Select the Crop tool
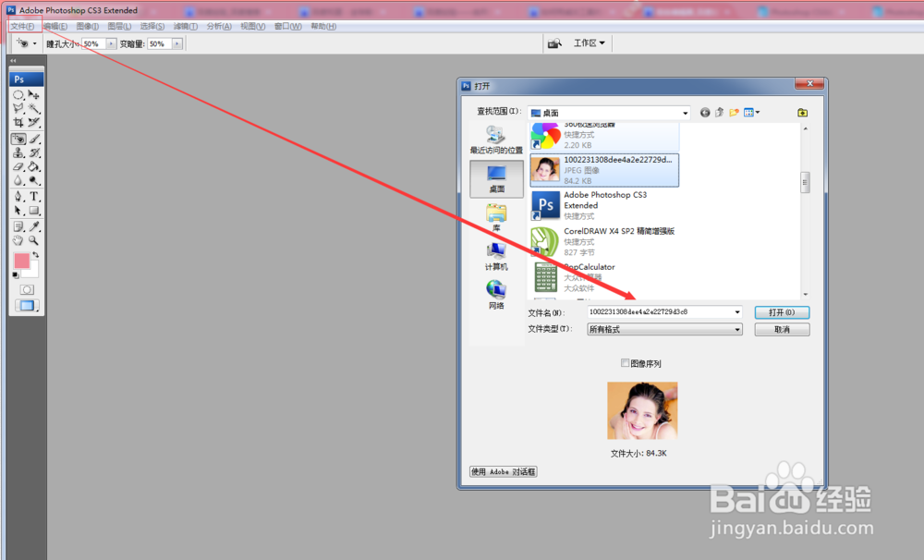 (x=18, y=122)
